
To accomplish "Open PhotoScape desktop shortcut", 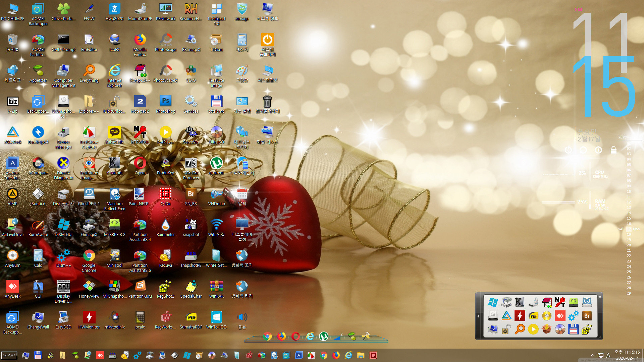I will click(x=165, y=43).
